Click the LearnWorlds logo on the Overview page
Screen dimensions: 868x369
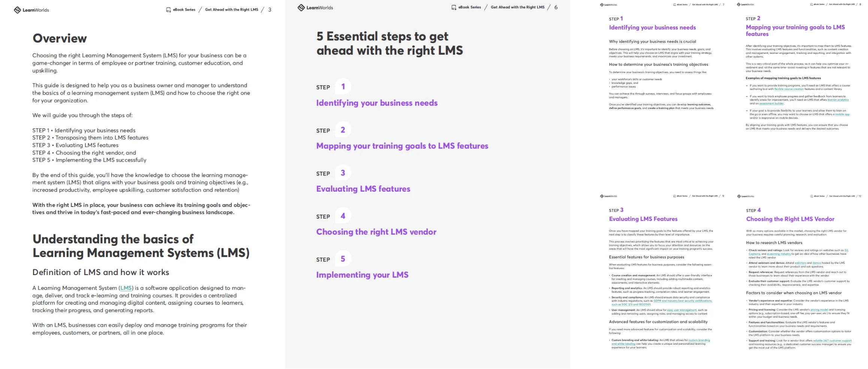(x=31, y=10)
